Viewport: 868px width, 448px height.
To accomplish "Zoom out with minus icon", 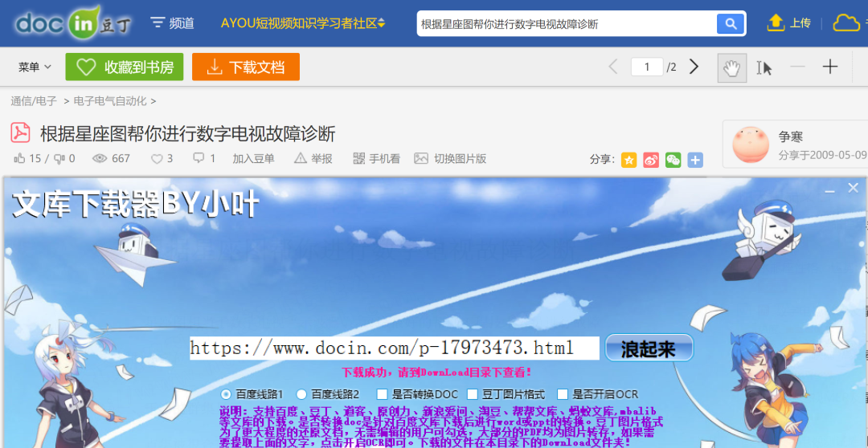I will tap(797, 67).
